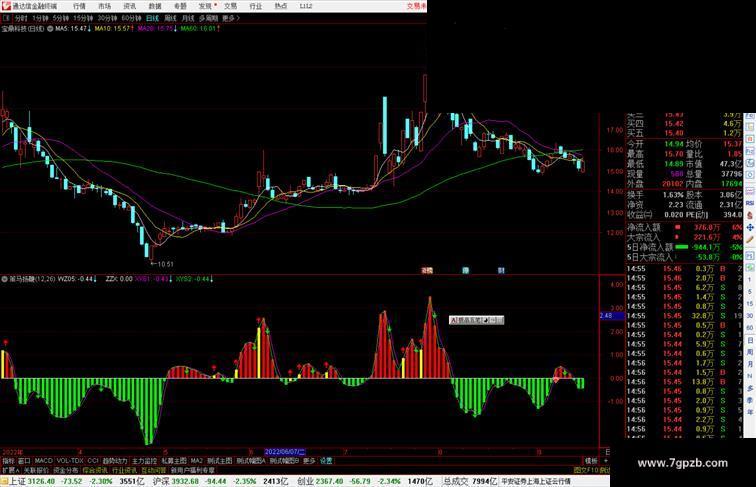The image size is (756, 487).
Task: Open the 数据 menu
Action: (x=155, y=6)
